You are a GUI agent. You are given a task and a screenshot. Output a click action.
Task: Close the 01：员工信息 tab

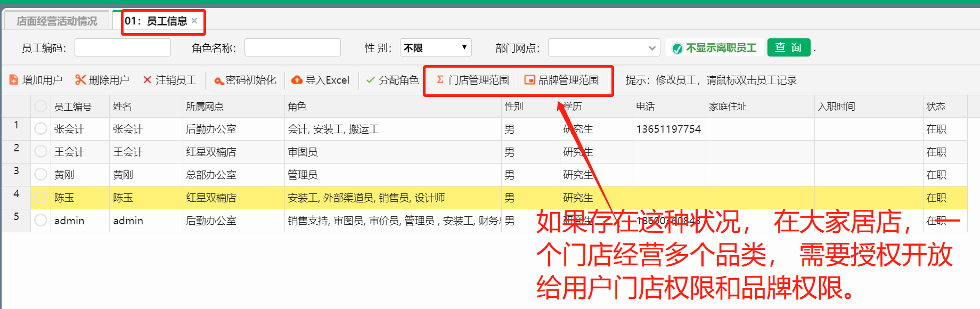point(194,21)
